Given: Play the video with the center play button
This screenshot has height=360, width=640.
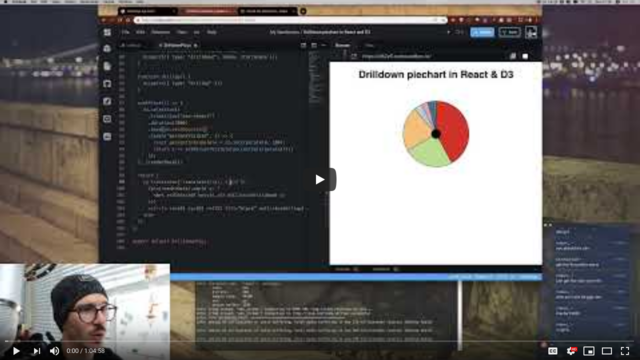Looking at the screenshot, I should pyautogui.click(x=320, y=180).
